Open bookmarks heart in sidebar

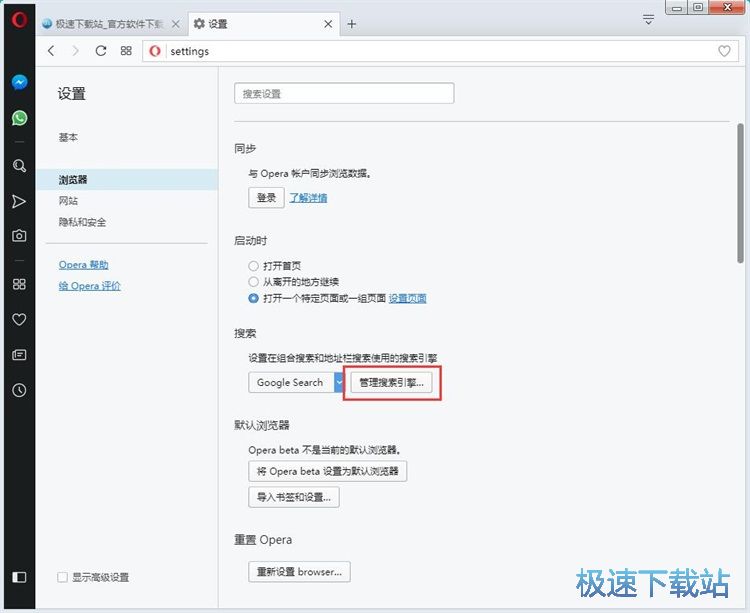[x=19, y=319]
